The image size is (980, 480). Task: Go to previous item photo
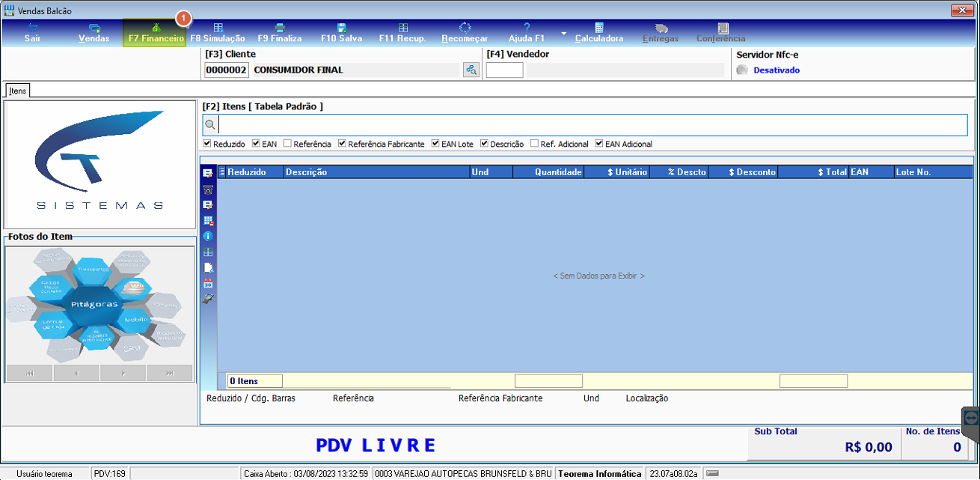click(76, 373)
